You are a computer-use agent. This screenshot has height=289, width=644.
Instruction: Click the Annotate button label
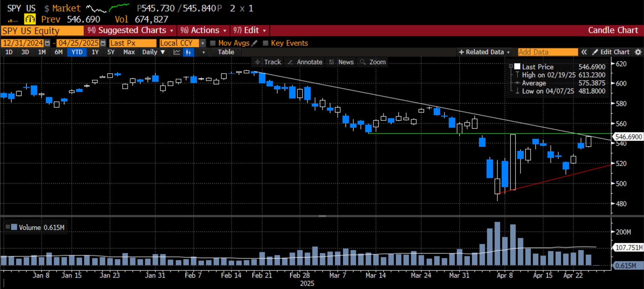click(310, 62)
